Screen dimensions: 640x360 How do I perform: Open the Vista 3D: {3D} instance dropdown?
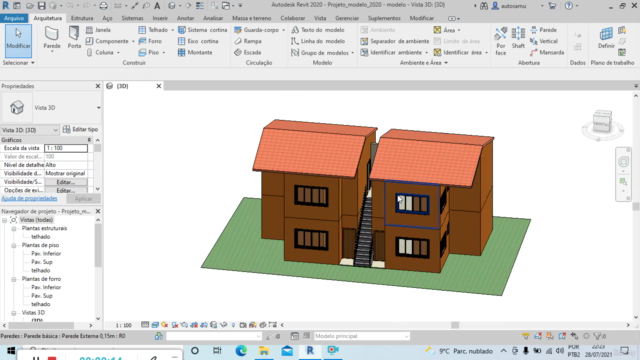pyautogui.click(x=30, y=130)
